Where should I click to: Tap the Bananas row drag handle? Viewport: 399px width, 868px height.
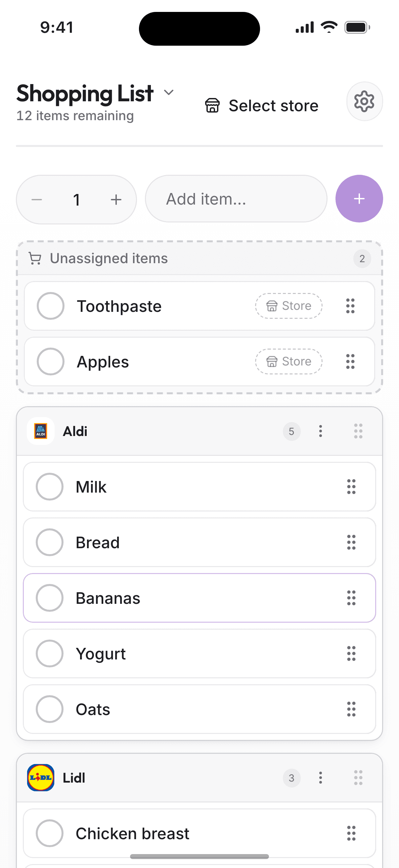pyautogui.click(x=351, y=598)
